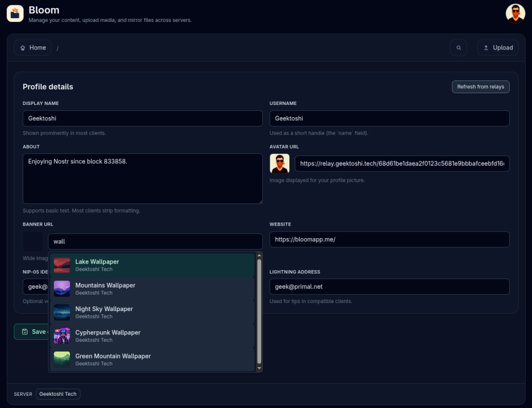Click the Save button

tap(31, 331)
